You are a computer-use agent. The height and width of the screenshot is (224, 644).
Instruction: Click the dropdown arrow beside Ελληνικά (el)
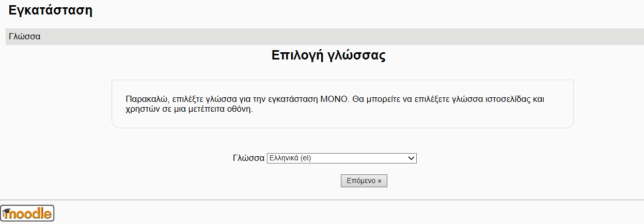(x=412, y=158)
